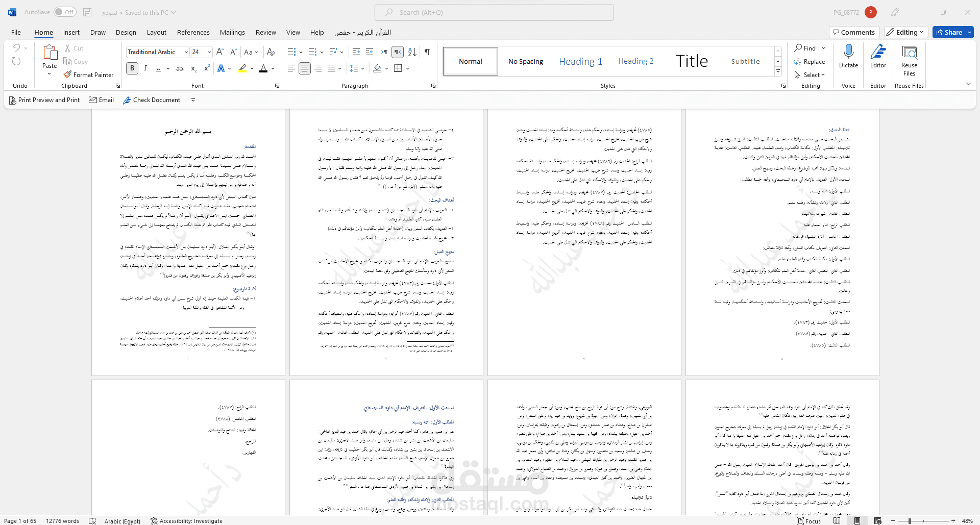Switch to the Insert tab
This screenshot has height=525, width=980.
(71, 32)
